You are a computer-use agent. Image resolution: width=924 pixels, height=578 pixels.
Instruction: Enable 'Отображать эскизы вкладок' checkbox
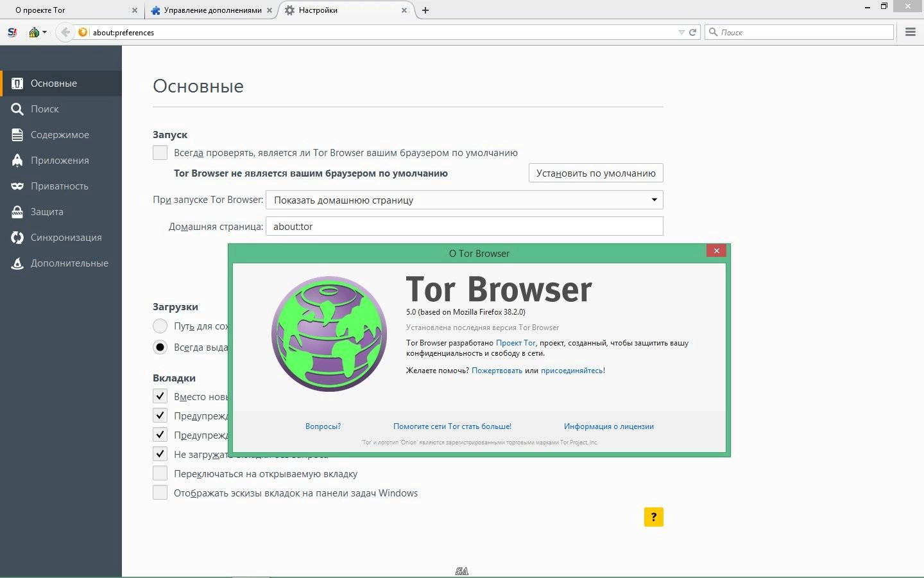(x=160, y=493)
